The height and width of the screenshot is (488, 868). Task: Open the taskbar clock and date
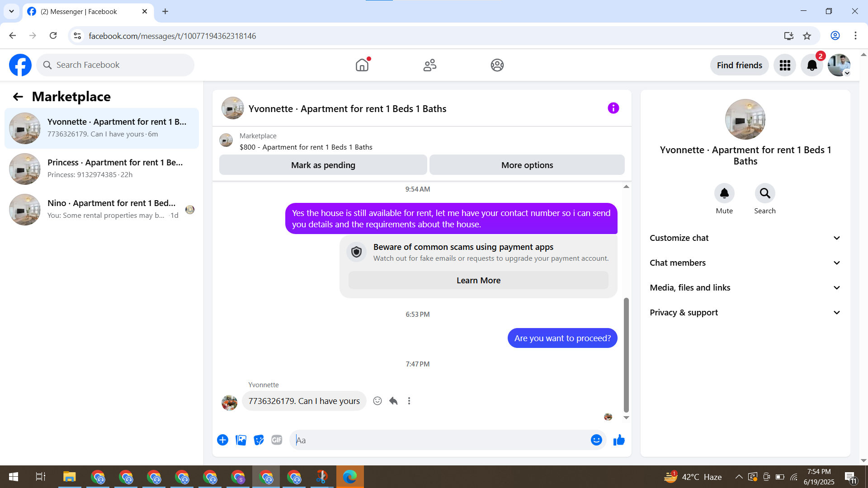tap(819, 477)
